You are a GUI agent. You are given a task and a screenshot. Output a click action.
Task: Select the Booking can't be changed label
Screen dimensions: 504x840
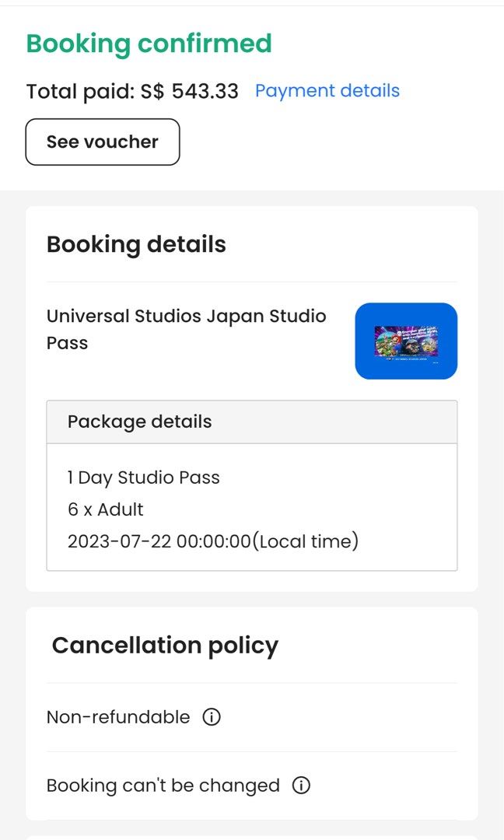click(x=163, y=786)
